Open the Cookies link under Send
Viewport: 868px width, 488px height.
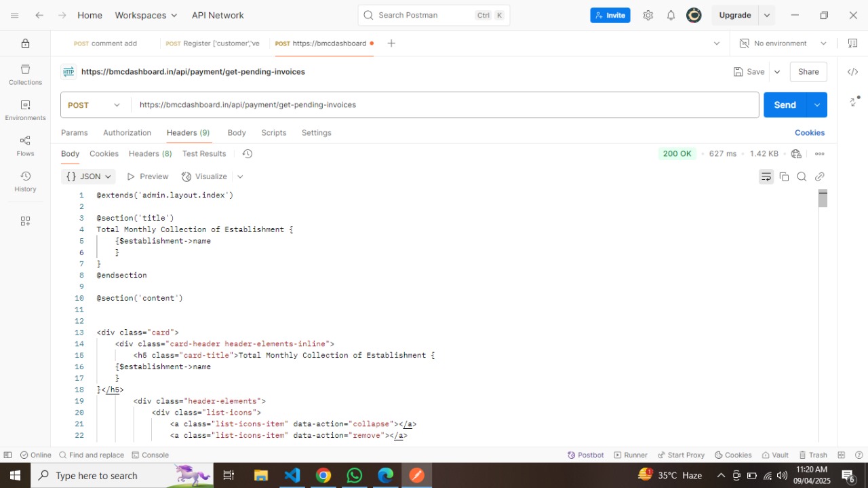pyautogui.click(x=810, y=133)
